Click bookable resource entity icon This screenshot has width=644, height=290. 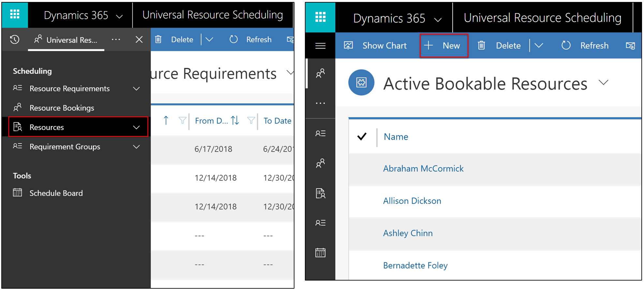(x=361, y=83)
